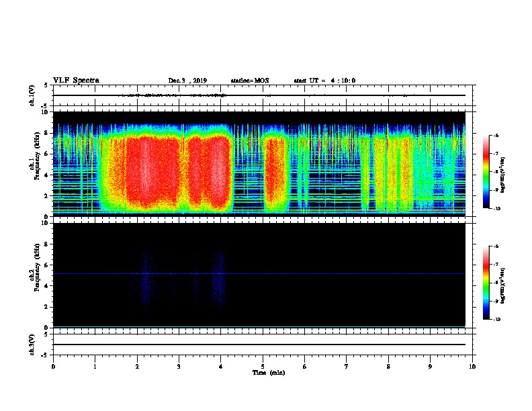Click the "VLF Spectra" plot title
532x411 pixels.
pos(76,81)
